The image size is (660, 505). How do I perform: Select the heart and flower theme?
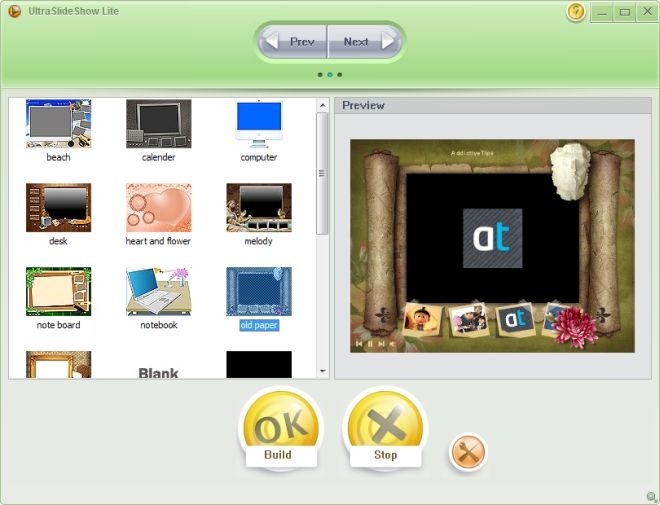click(x=159, y=207)
